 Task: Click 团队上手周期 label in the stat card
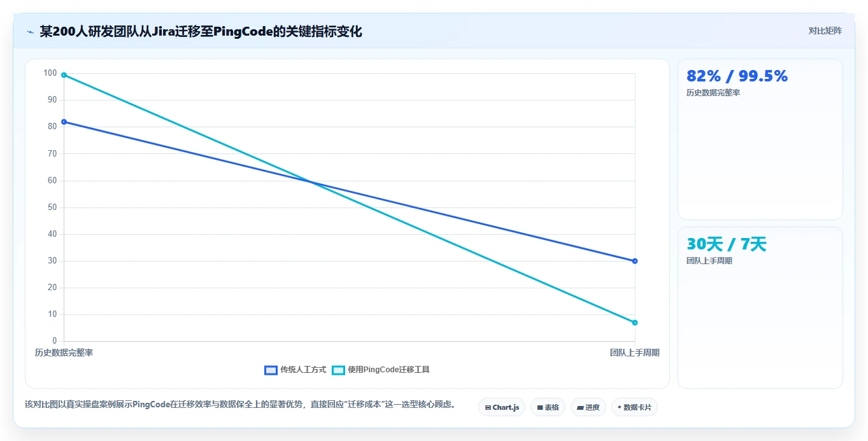709,261
